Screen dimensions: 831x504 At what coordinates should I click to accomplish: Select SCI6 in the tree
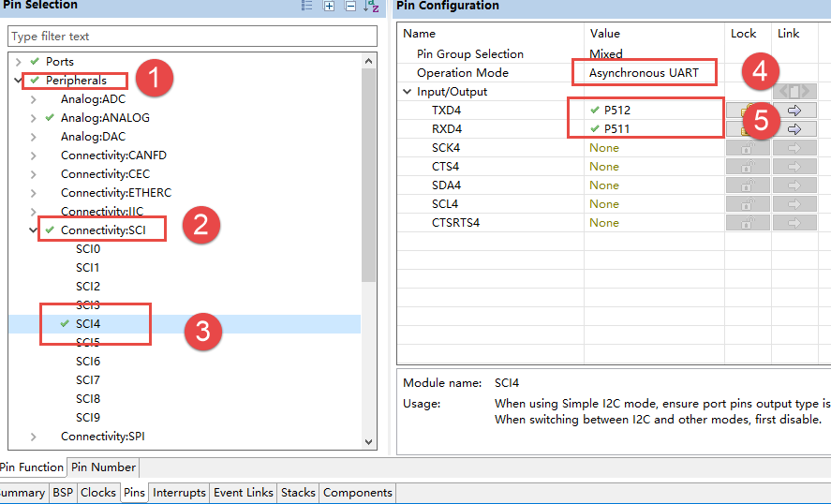tap(88, 362)
